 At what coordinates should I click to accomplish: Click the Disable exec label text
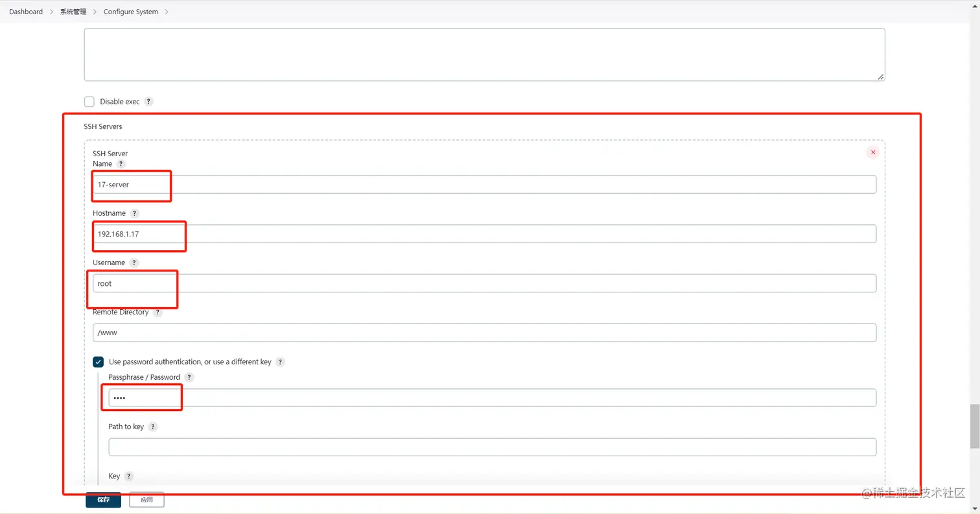pos(120,102)
